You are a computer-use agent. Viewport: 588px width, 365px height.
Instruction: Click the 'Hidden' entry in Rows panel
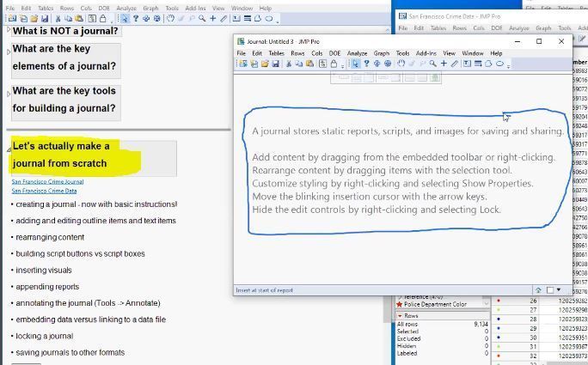point(407,345)
